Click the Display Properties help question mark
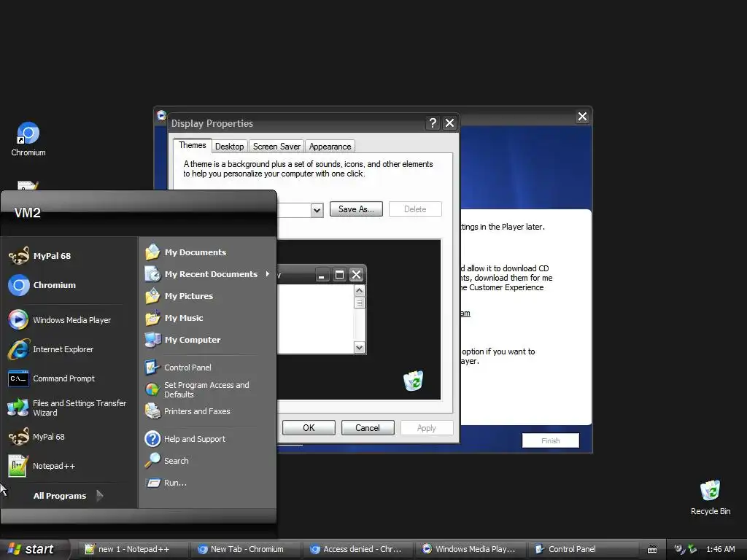747x560 pixels. [432, 123]
